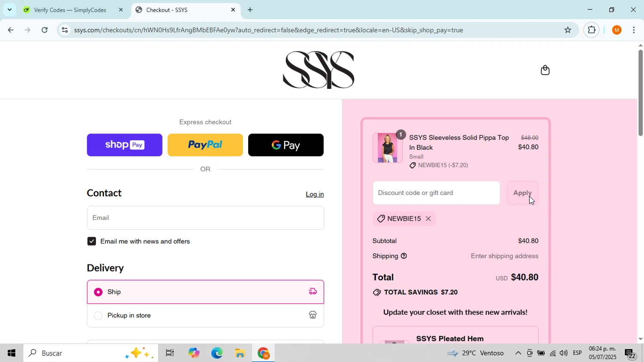Open the Windows Start menu

pos(12,353)
